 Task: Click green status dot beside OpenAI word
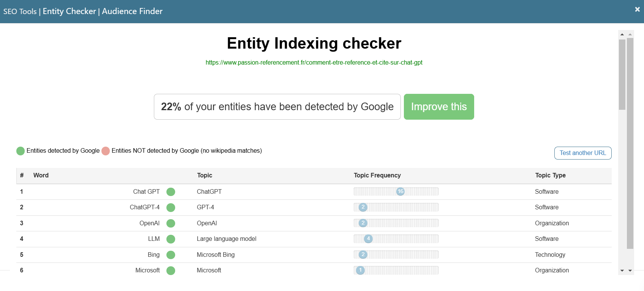pyautogui.click(x=171, y=223)
